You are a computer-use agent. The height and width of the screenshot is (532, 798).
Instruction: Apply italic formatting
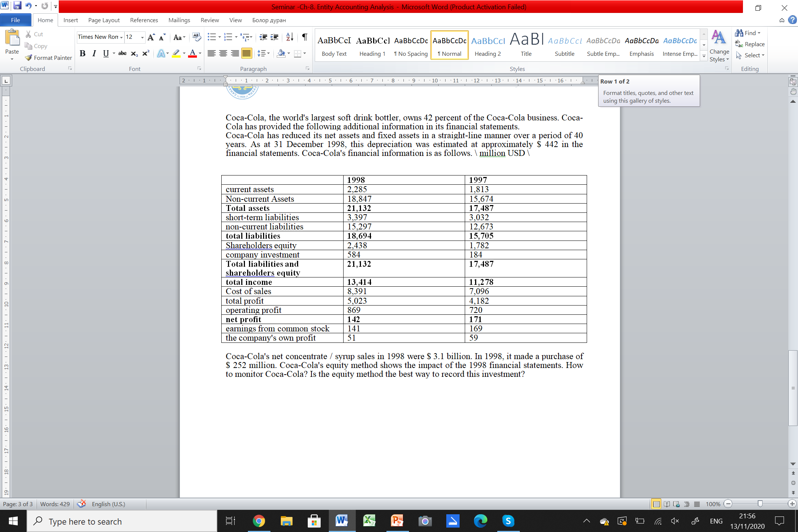[94, 53]
